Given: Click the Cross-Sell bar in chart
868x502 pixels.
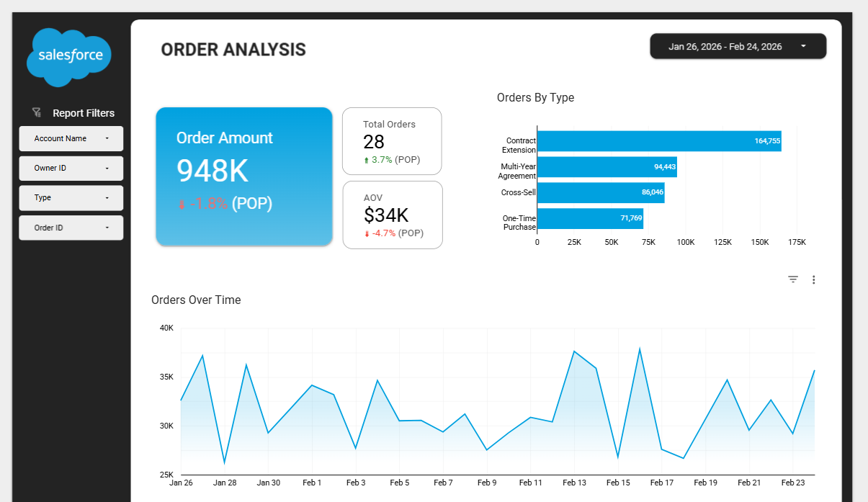Looking at the screenshot, I should [x=600, y=193].
